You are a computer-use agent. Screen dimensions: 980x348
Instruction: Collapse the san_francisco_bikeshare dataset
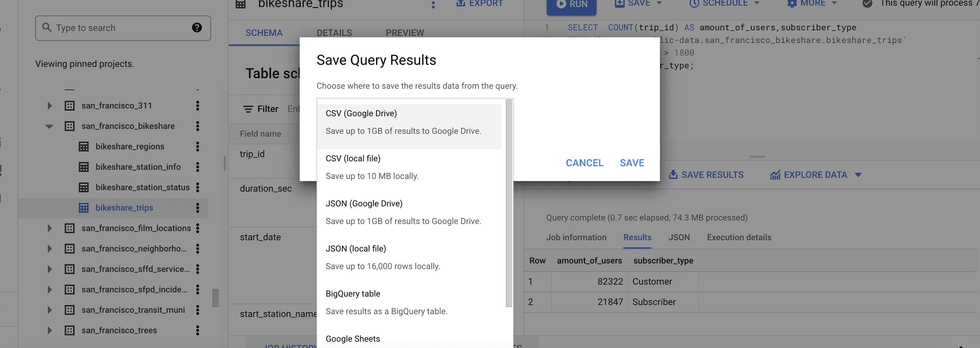pos(49,126)
